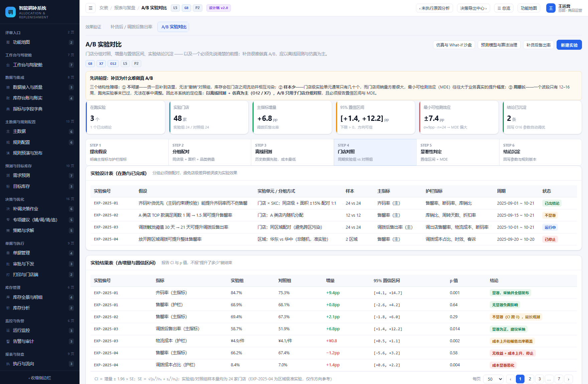Screen dimensions: 588x384
Task: Select the A/B 实验对比 tab
Action: point(174,27)
